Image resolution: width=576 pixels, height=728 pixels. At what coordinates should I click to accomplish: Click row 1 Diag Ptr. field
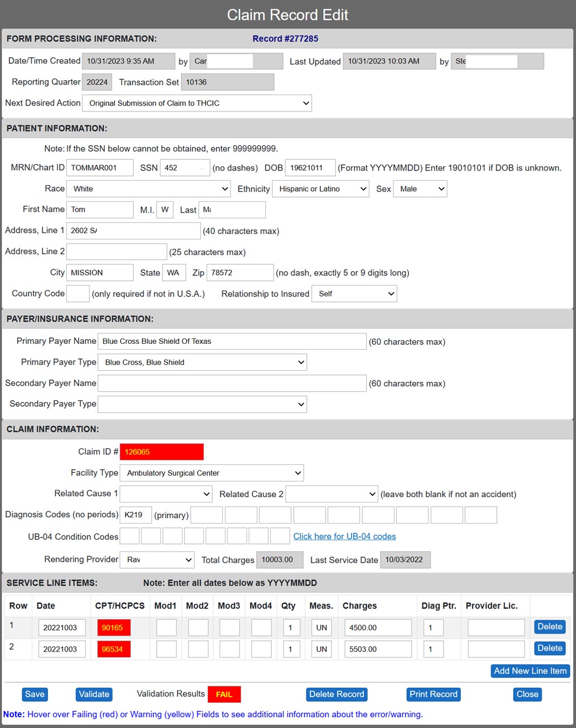click(x=433, y=627)
